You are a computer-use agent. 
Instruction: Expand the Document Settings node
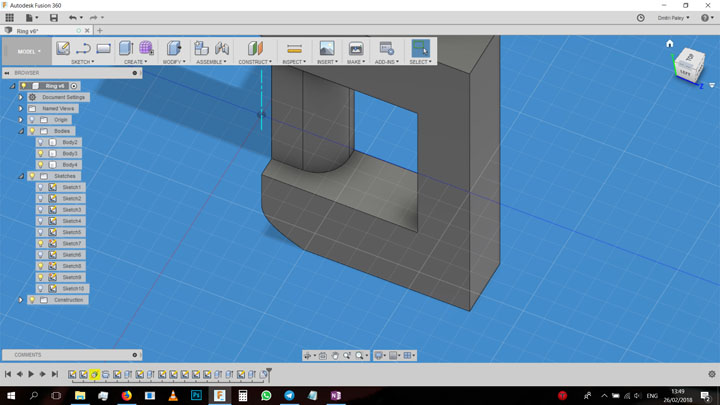21,97
